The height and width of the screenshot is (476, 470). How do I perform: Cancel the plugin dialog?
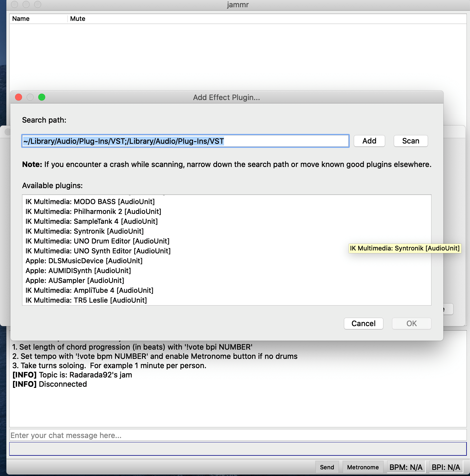pos(363,324)
